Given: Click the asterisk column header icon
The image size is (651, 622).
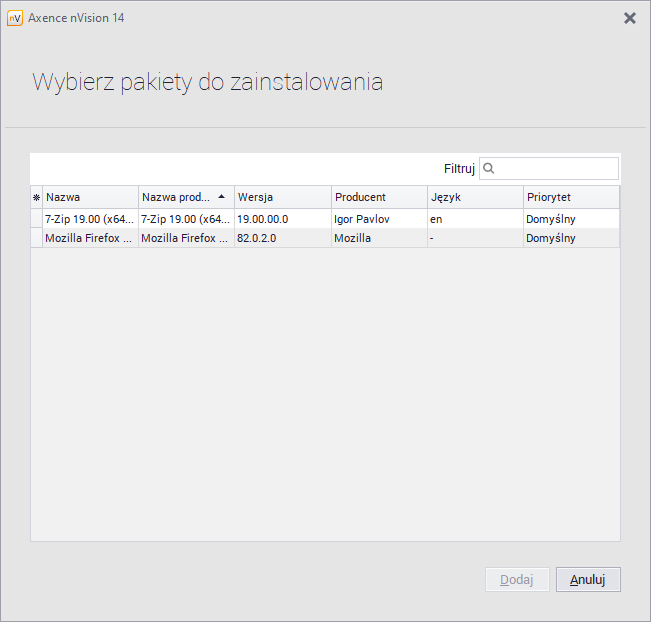Looking at the screenshot, I should [36, 197].
